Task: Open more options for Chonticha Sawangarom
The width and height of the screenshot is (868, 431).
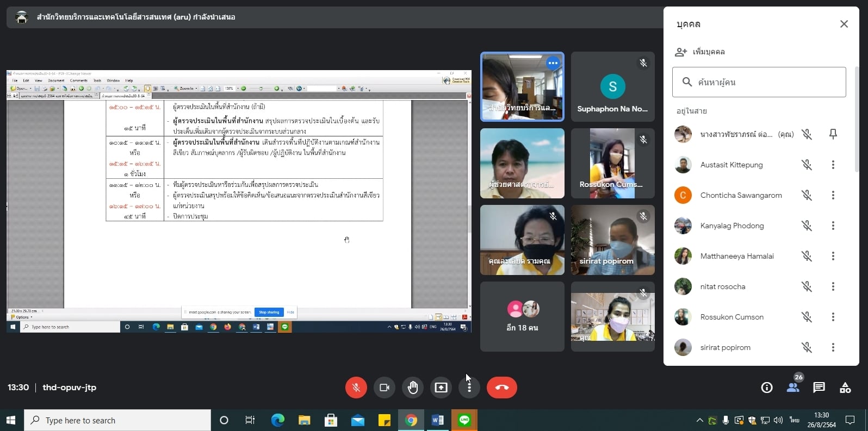Action: tap(833, 195)
